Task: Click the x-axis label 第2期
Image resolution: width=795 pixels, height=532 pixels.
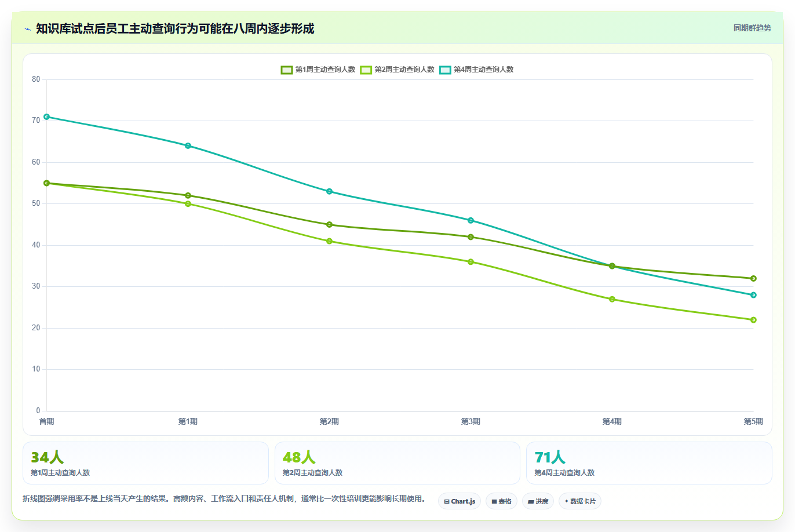Action: (329, 421)
